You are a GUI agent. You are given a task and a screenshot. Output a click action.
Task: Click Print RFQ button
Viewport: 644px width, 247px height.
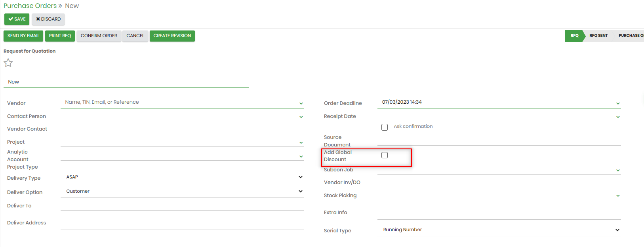(x=60, y=36)
